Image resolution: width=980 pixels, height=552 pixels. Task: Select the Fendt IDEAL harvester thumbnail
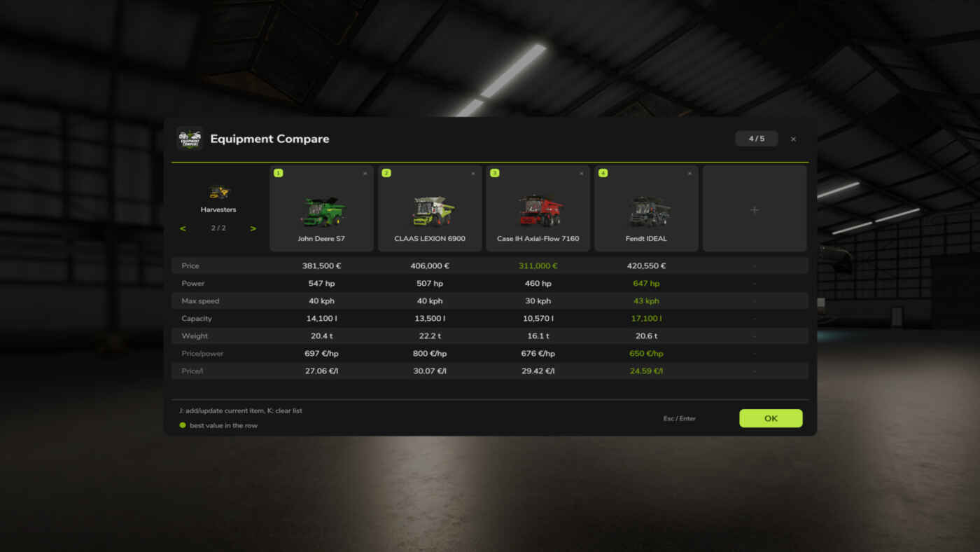point(649,212)
